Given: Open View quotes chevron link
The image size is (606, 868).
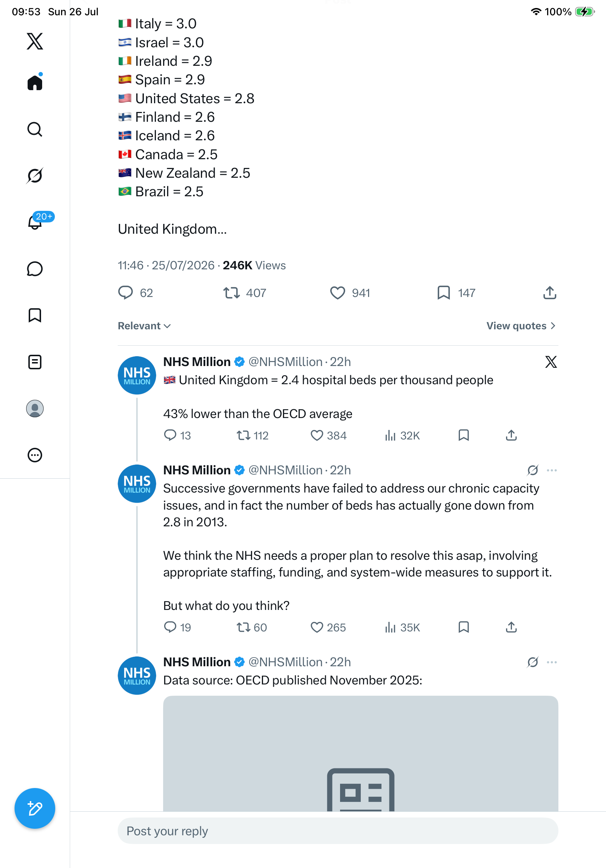Looking at the screenshot, I should 521,326.
